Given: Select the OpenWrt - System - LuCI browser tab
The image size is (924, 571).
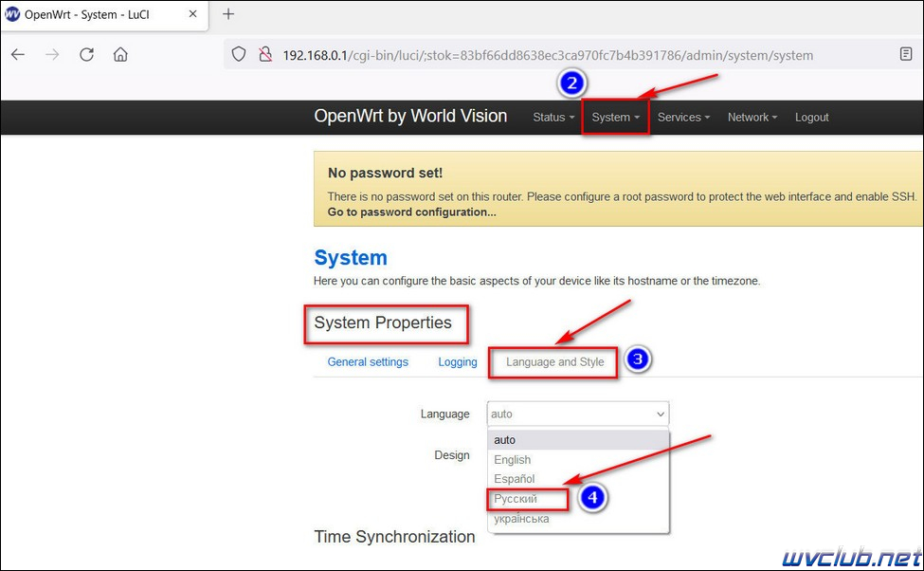Looking at the screenshot, I should [103, 15].
